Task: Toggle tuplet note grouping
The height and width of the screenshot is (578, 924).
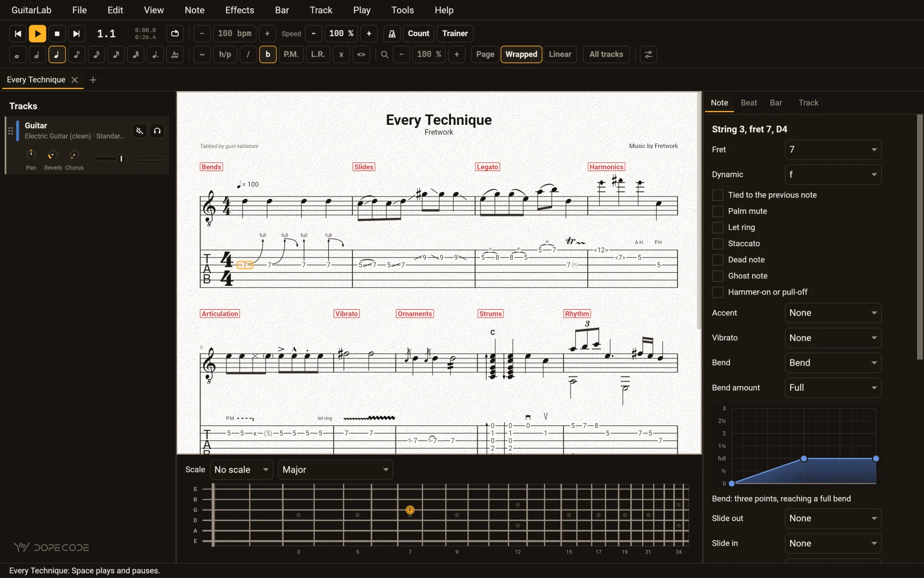Action: (175, 55)
